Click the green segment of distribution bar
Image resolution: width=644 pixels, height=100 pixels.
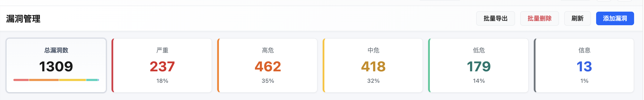coord(92,80)
